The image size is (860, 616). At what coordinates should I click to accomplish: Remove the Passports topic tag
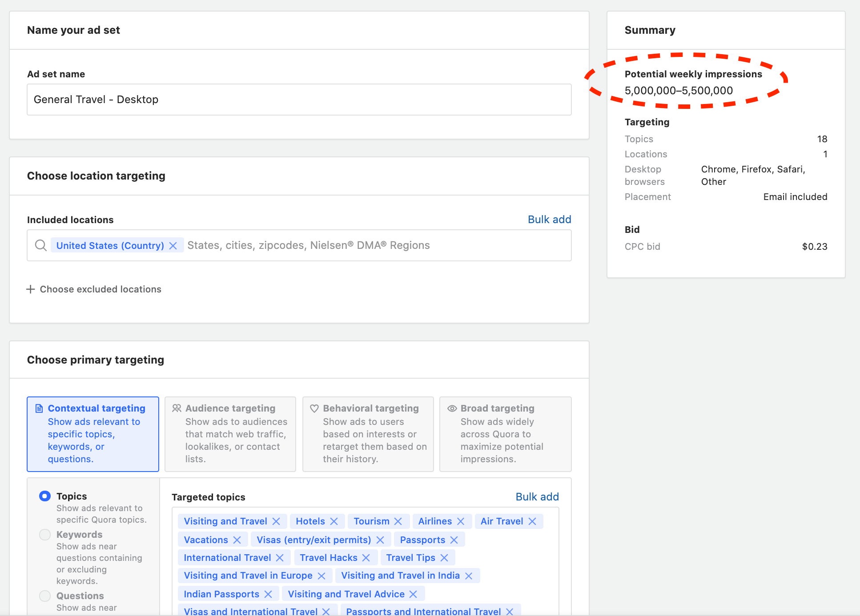454,540
